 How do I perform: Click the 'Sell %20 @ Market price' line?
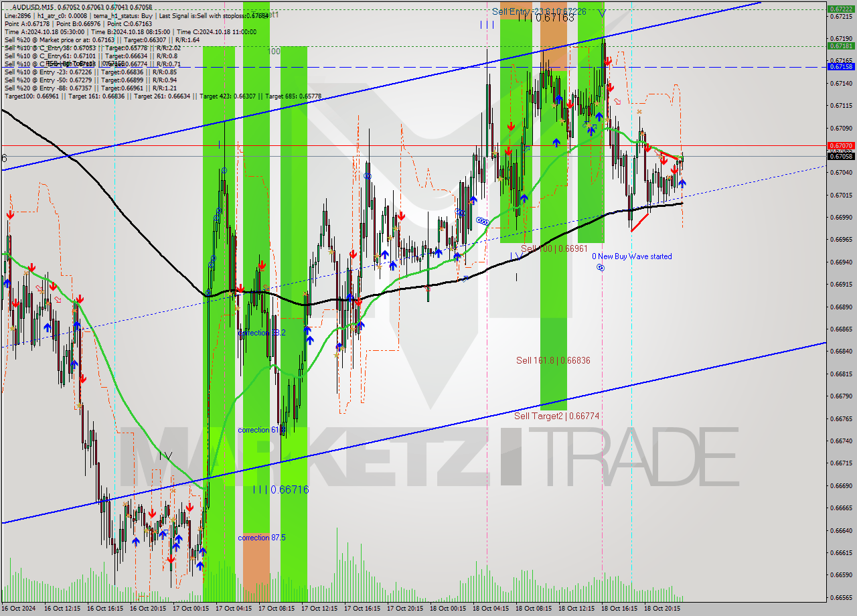pyautogui.click(x=101, y=40)
